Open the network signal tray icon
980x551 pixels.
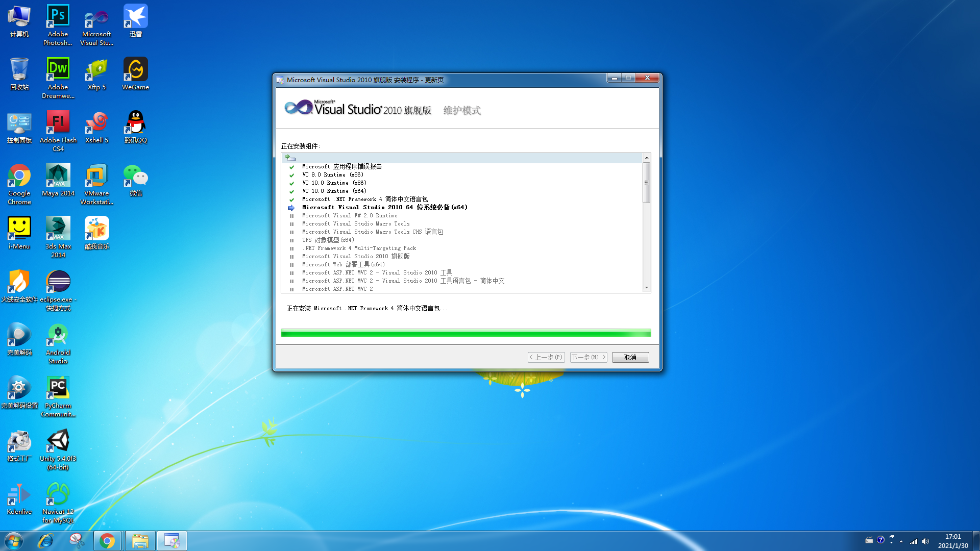pos(914,541)
